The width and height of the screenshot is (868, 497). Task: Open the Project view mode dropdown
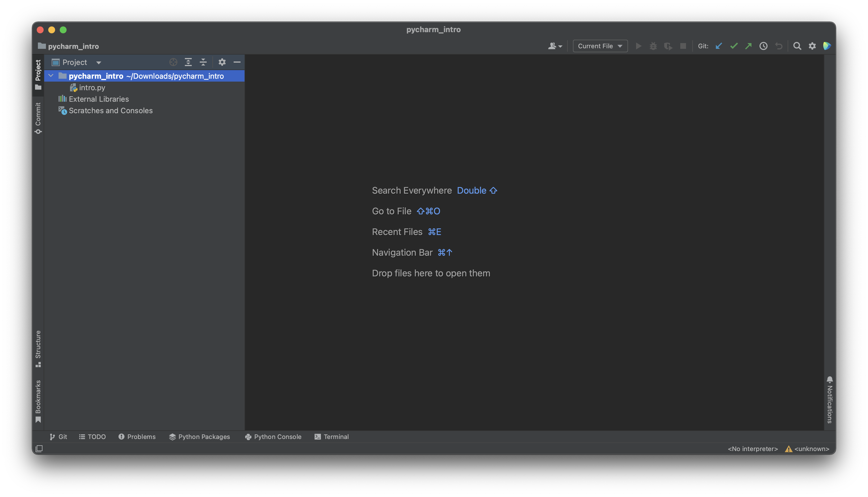coord(98,62)
